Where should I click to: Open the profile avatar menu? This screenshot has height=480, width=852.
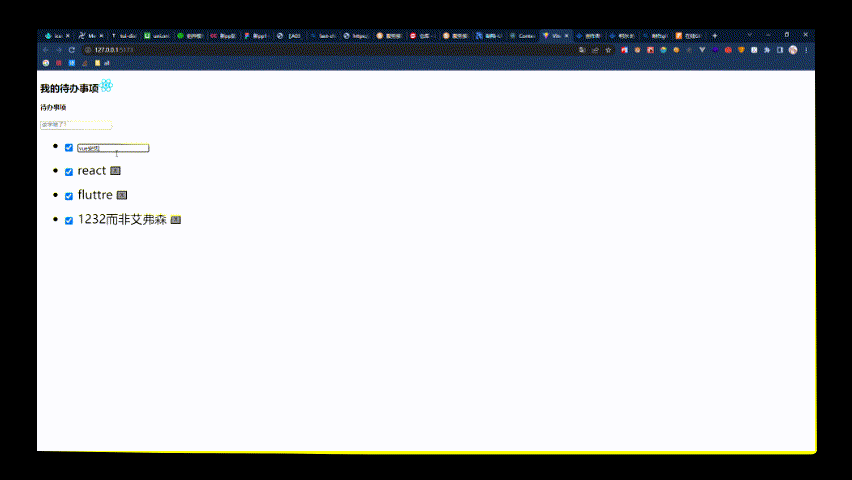[x=793, y=50]
